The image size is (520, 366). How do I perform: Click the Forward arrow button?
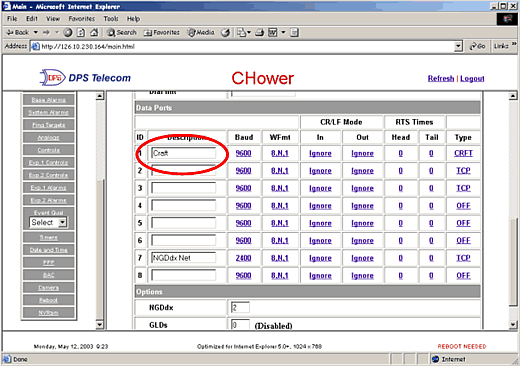tap(46, 32)
